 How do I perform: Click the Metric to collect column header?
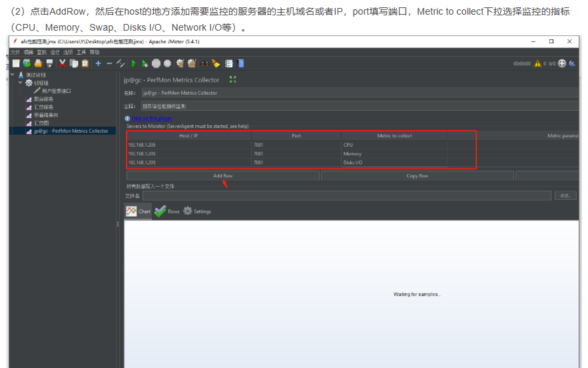[x=394, y=135]
